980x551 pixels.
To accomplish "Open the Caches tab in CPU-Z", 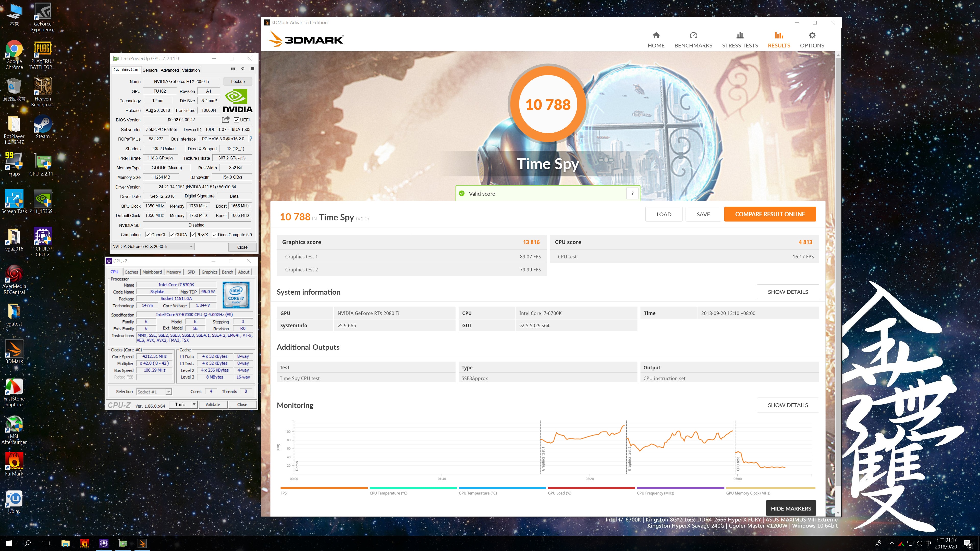I will (131, 272).
